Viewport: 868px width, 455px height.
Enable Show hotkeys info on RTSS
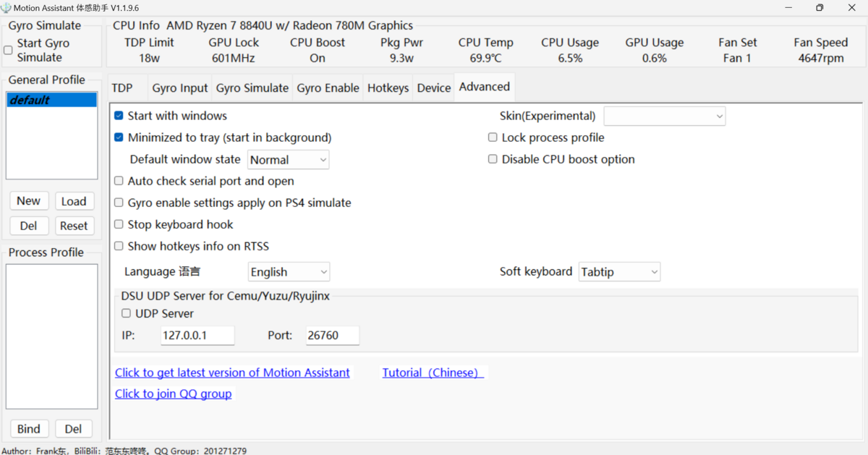(x=119, y=246)
